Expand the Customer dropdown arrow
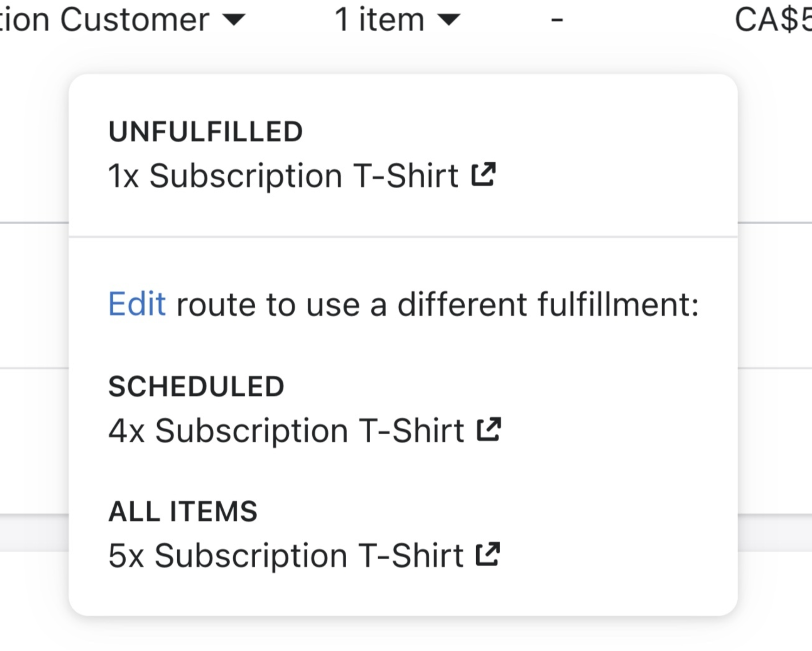812x651 pixels. [x=234, y=19]
